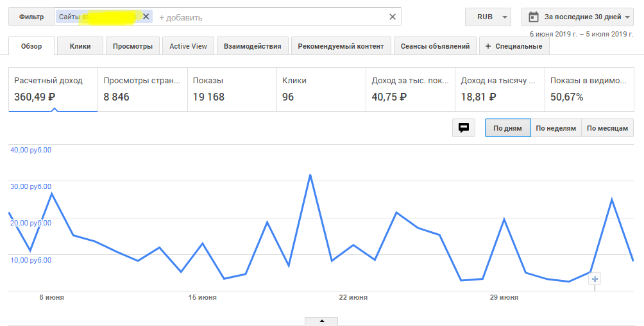Click the 22 июня axis label

353,297
